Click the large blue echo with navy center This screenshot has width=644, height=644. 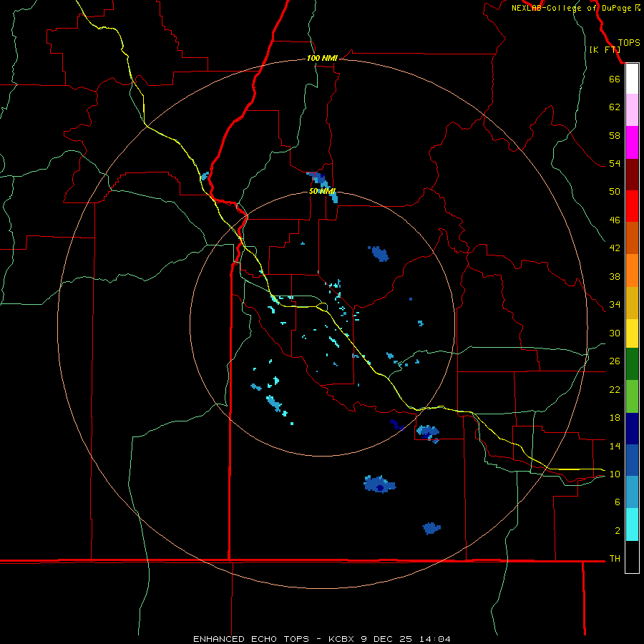click(x=379, y=484)
